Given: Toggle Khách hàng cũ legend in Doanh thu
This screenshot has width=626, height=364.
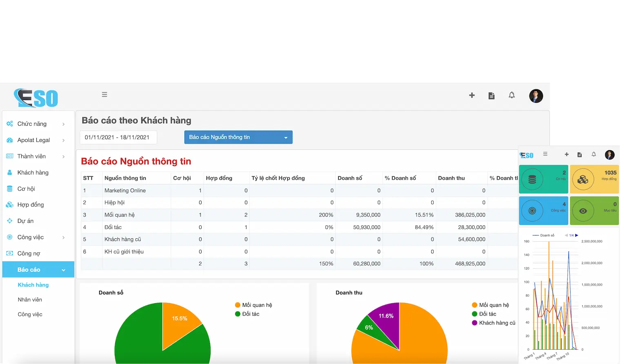Looking at the screenshot, I should [497, 323].
